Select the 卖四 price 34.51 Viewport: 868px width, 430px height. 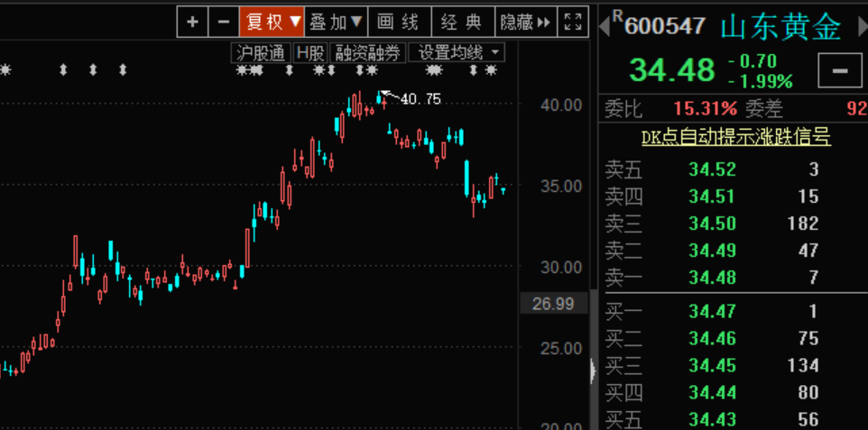[x=713, y=197]
